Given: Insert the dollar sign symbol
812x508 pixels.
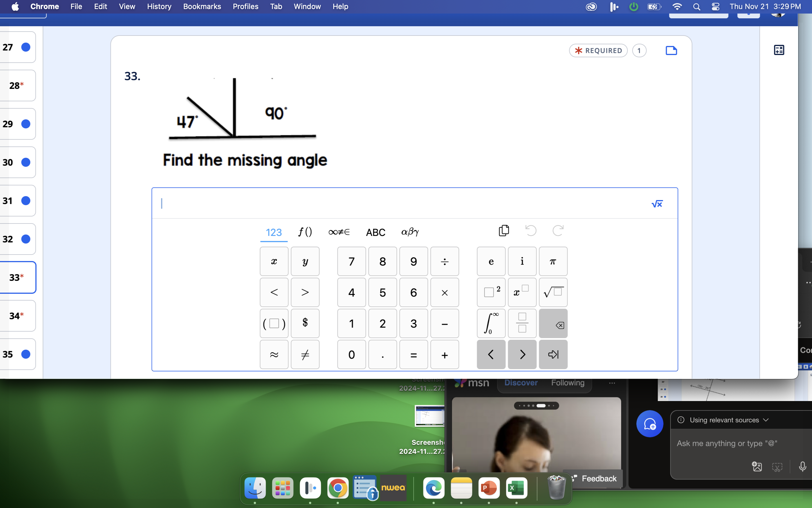Looking at the screenshot, I should 305,323.
